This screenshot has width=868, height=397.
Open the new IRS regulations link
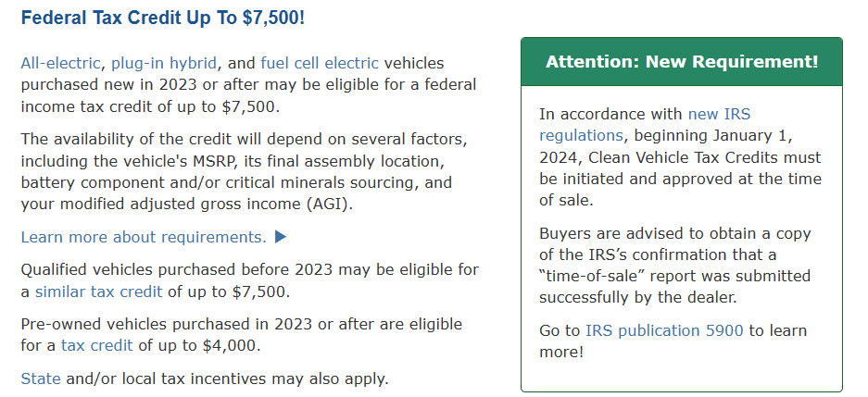[x=645, y=125]
